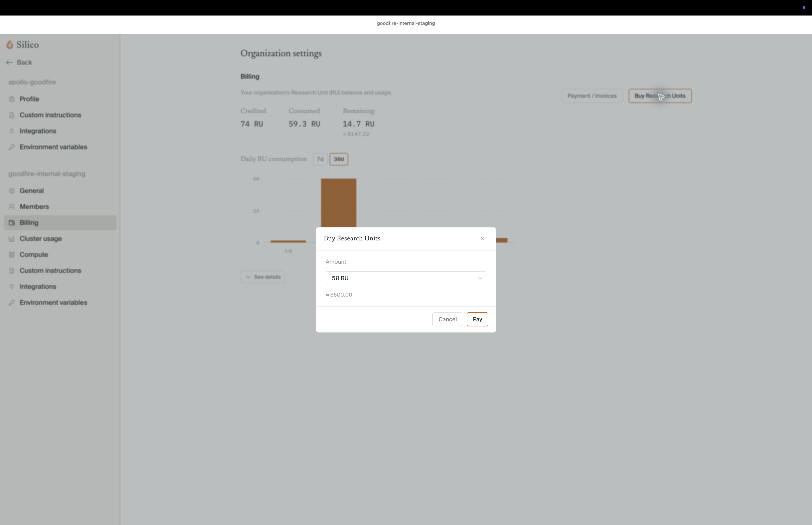Click the Payment / Invoices button
812x525 pixels.
pyautogui.click(x=592, y=96)
